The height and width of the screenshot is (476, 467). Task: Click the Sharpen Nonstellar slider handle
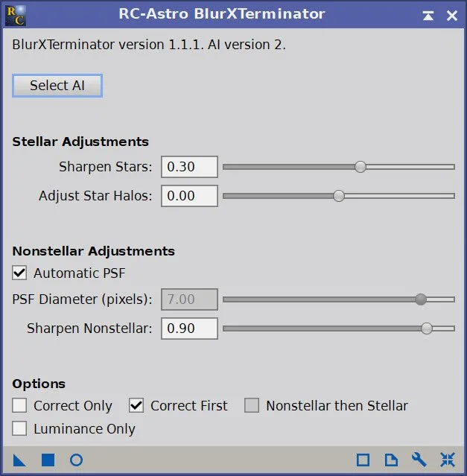(x=427, y=329)
